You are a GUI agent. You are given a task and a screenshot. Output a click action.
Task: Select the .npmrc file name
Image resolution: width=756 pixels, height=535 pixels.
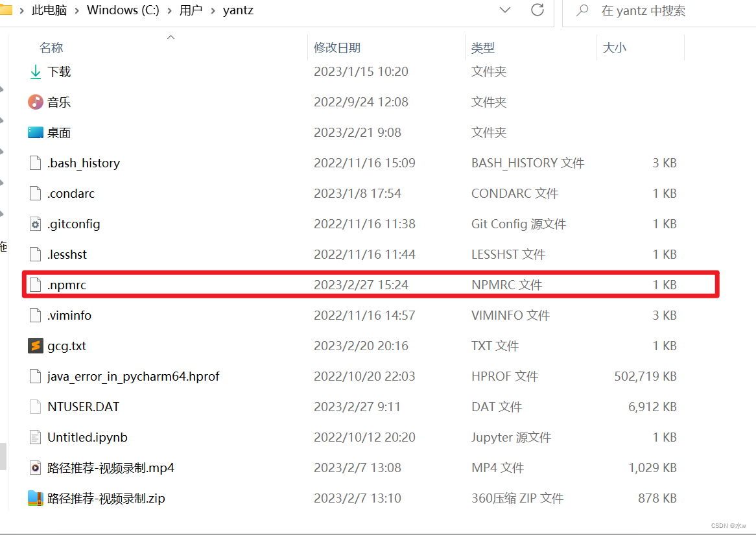coord(67,285)
